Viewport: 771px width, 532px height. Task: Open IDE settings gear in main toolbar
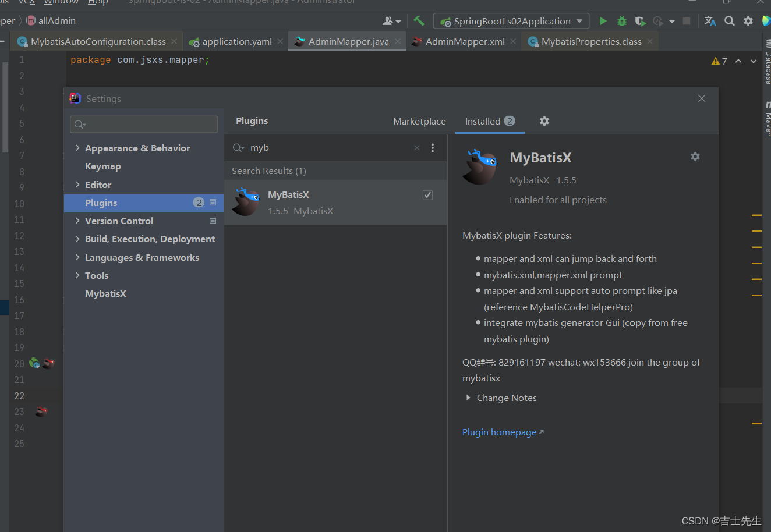point(748,21)
